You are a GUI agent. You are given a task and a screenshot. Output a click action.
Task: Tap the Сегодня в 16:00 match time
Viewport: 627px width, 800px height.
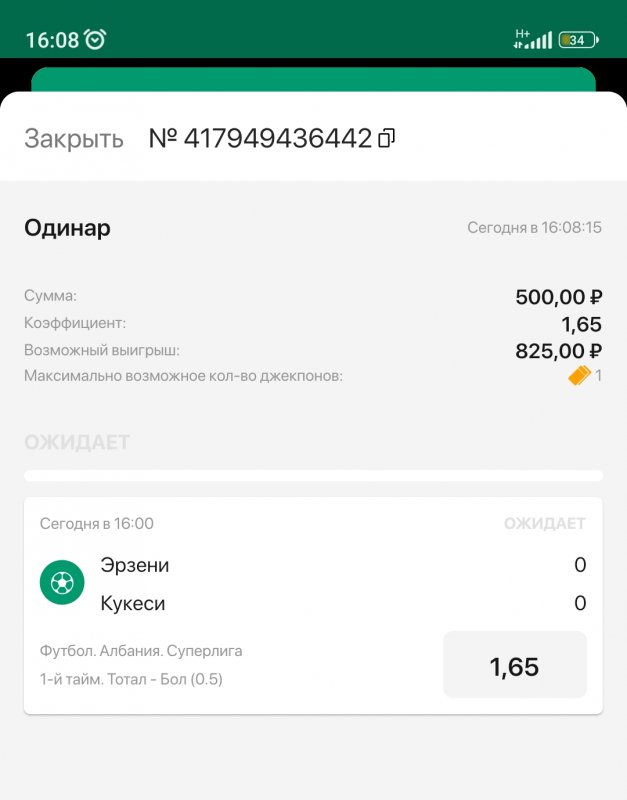click(97, 524)
